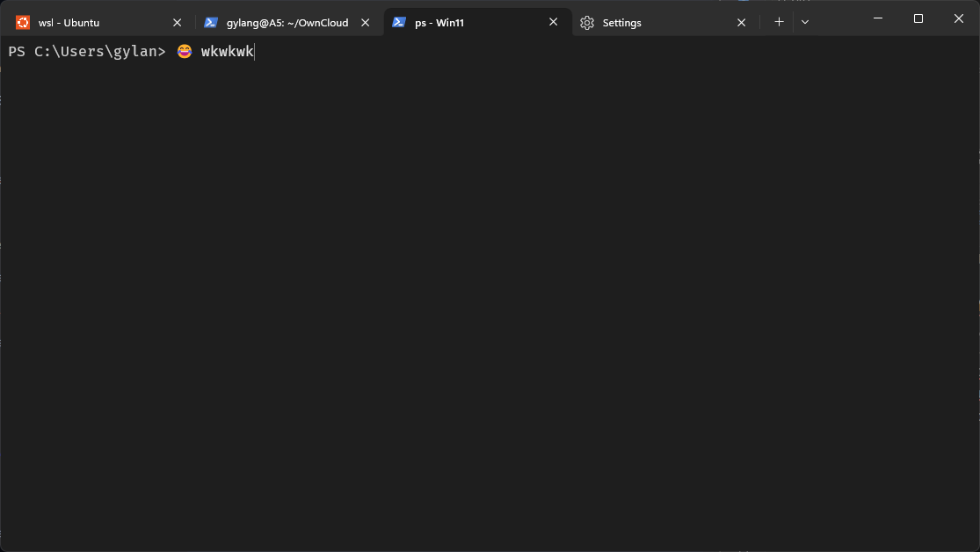This screenshot has height=552, width=980.
Task: Close the ps - Win11 tab
Action: [x=553, y=22]
